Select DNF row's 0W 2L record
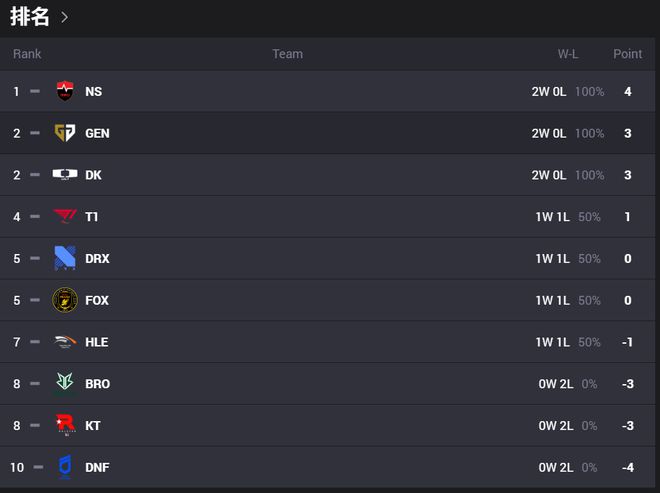Viewport: 660px width, 493px height. click(556, 467)
